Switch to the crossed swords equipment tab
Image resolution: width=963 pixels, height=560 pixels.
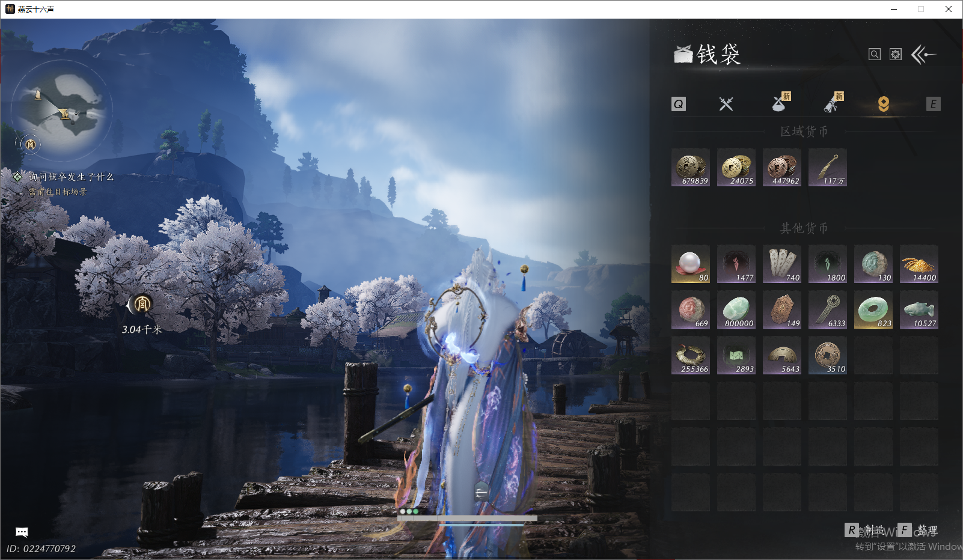pos(726,104)
